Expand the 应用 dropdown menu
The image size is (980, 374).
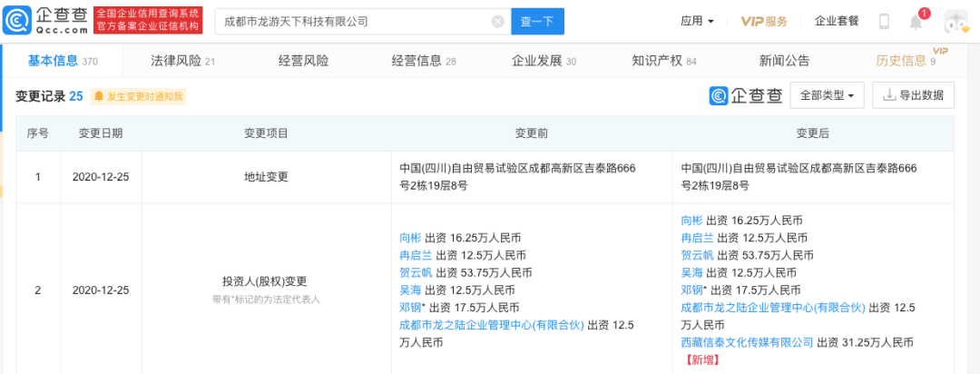(698, 21)
